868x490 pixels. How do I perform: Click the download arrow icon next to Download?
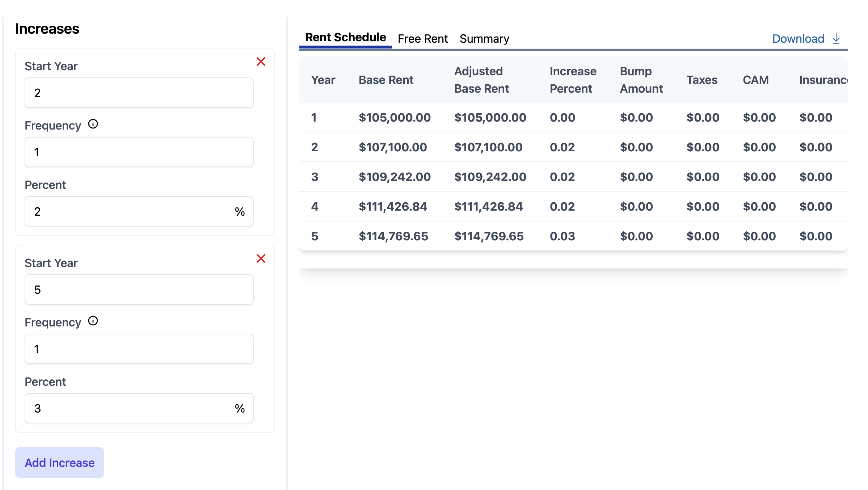pos(836,38)
